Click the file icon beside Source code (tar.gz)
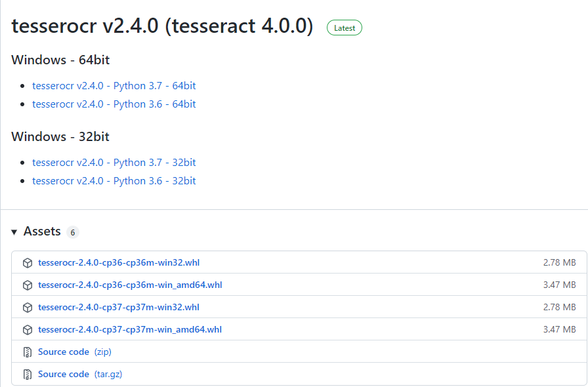The height and width of the screenshot is (387, 588). [27, 374]
